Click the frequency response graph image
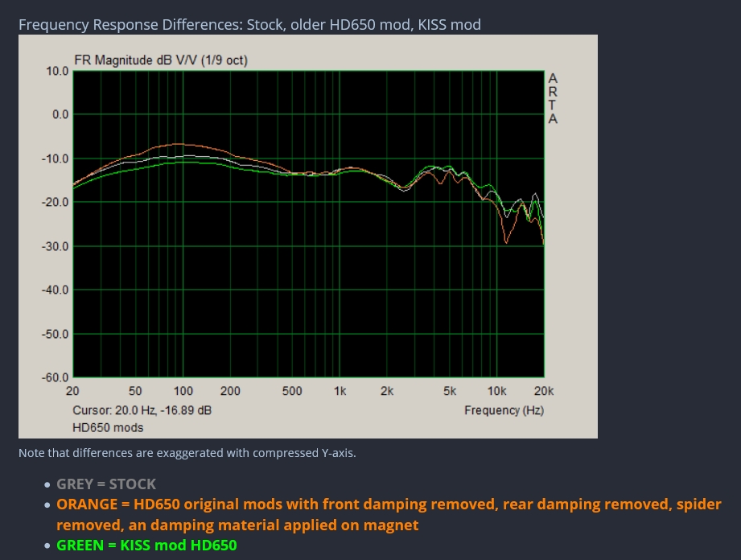 tap(308, 237)
